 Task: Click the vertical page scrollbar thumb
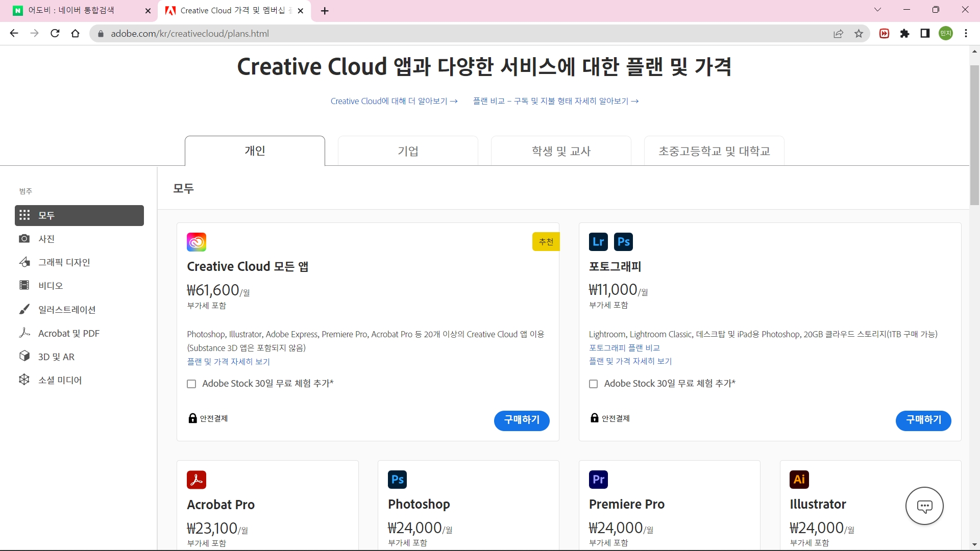tap(974, 135)
